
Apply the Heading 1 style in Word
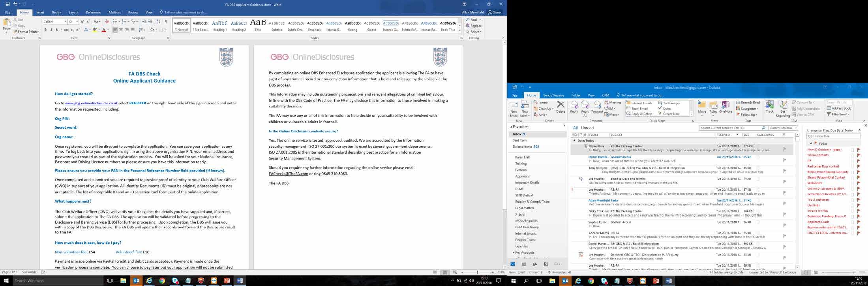click(x=219, y=26)
